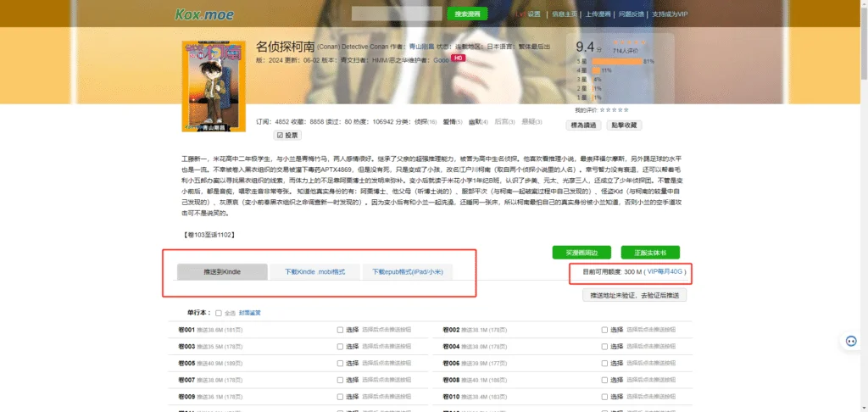Click the chat assistant face icon
Viewport: 868px width, 412px height.
click(851, 341)
